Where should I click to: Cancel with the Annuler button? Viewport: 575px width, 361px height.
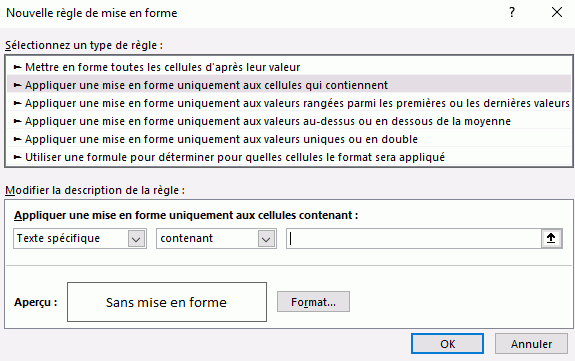click(531, 344)
